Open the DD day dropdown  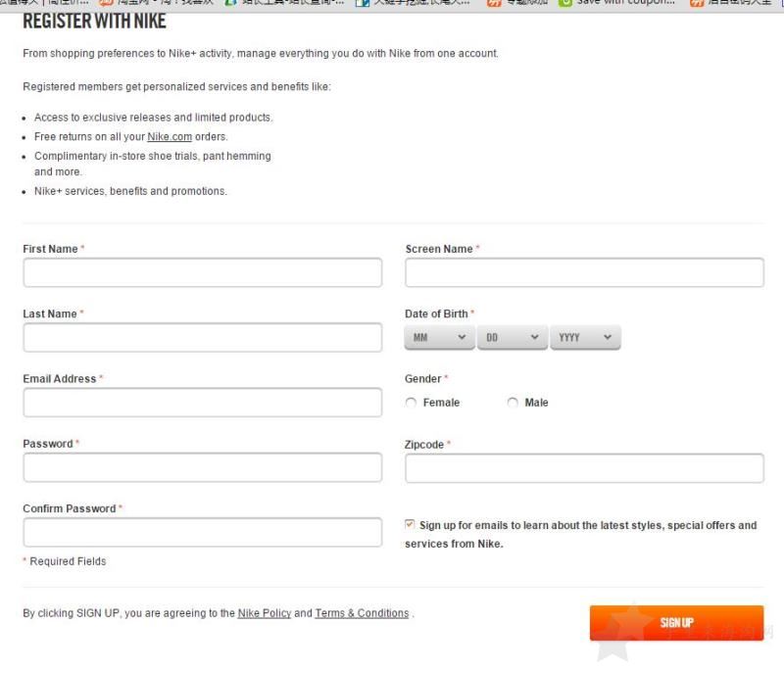point(513,338)
